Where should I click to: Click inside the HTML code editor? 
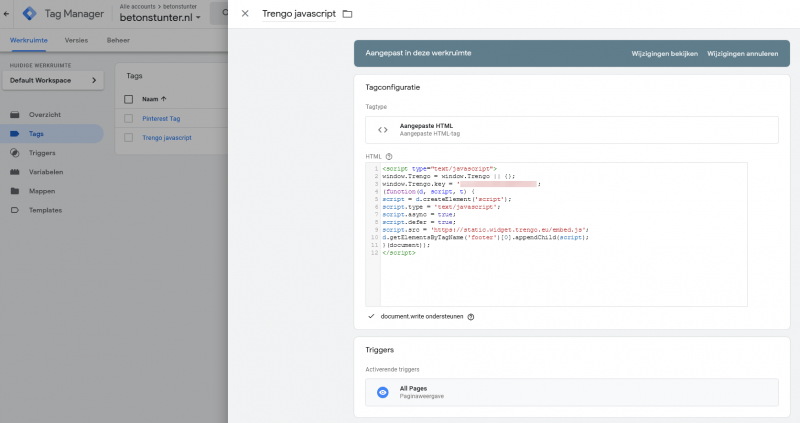coord(556,235)
